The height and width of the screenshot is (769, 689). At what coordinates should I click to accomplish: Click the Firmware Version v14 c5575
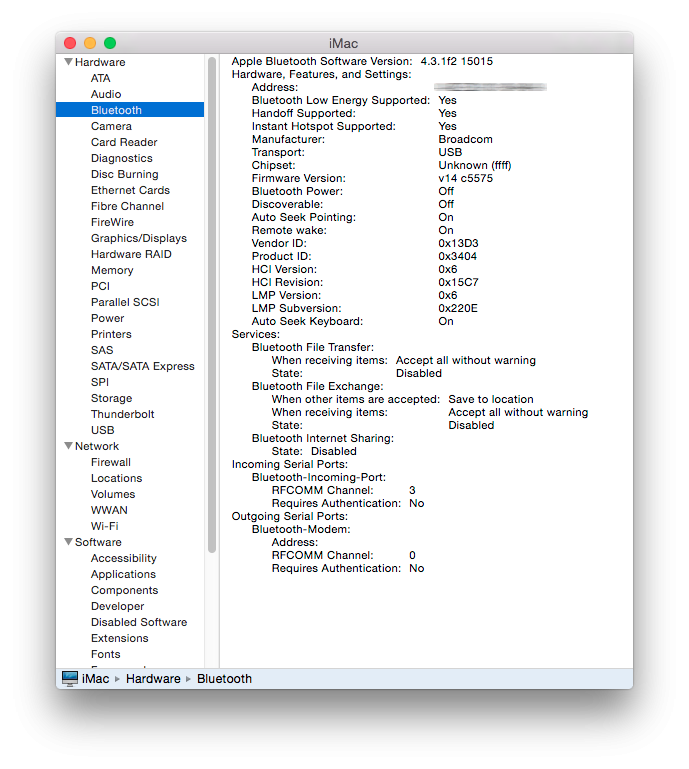[x=465, y=178]
